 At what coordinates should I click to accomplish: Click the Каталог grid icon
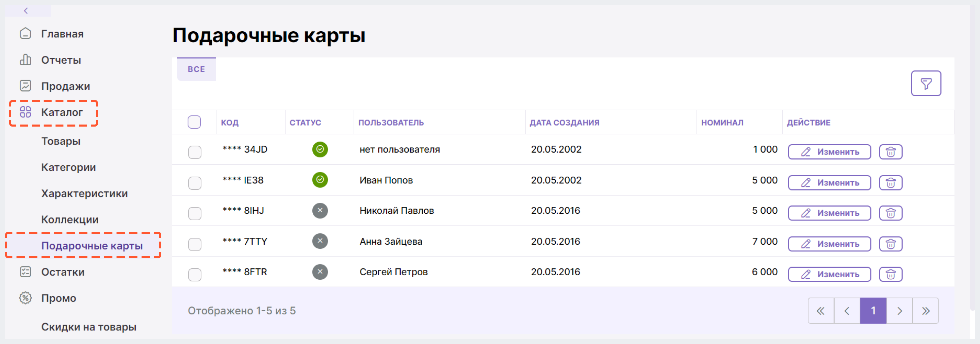point(26,112)
